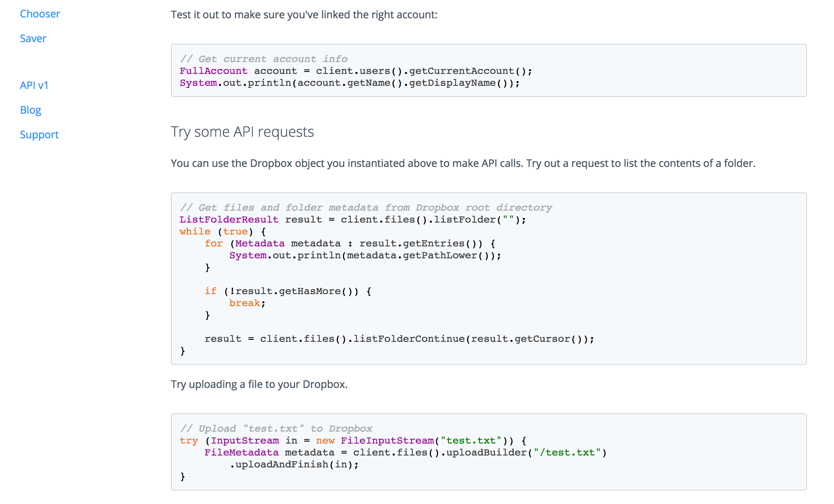
Task: Open the Chooser sidebar link
Action: [x=40, y=14]
